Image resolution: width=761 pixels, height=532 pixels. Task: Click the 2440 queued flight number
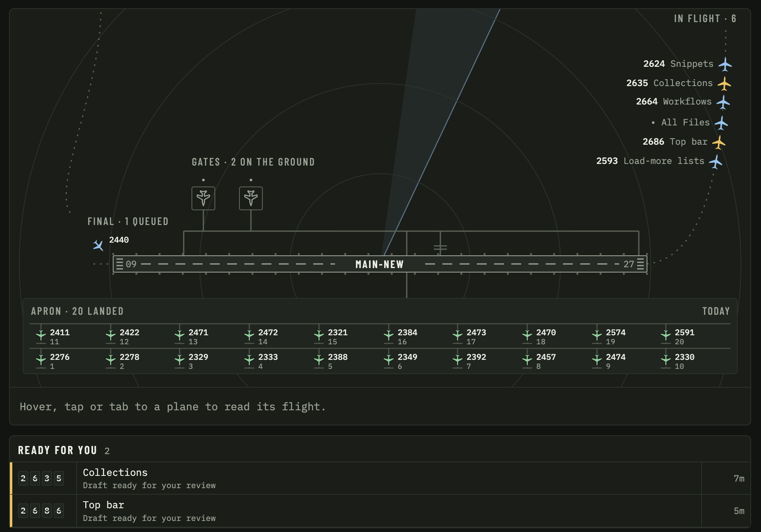point(119,240)
